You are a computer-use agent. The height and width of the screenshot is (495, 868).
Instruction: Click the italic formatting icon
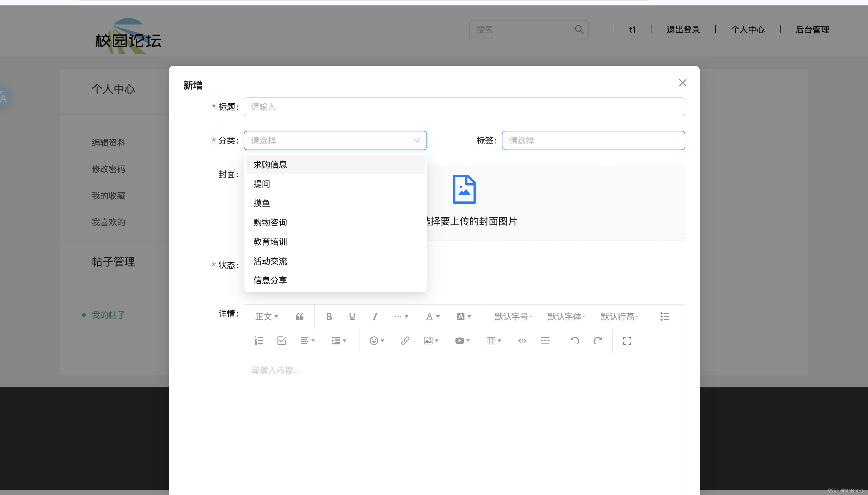pos(375,317)
